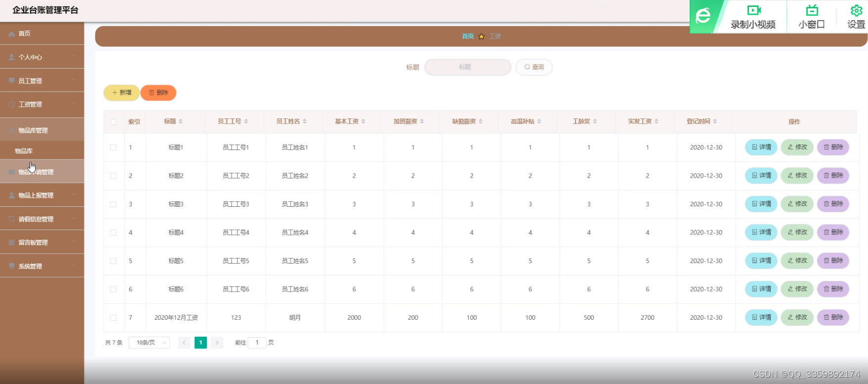Expand the 留言板管理 menu chevron

[74, 242]
